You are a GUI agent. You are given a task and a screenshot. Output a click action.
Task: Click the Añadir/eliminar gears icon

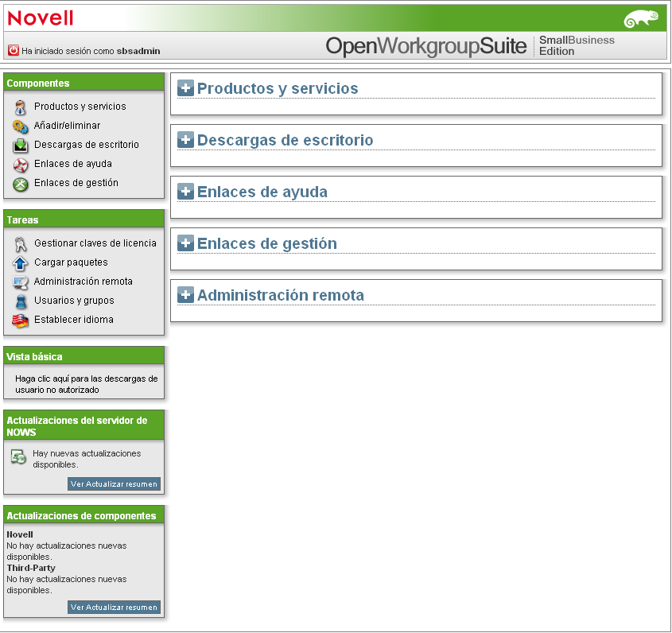click(x=20, y=126)
